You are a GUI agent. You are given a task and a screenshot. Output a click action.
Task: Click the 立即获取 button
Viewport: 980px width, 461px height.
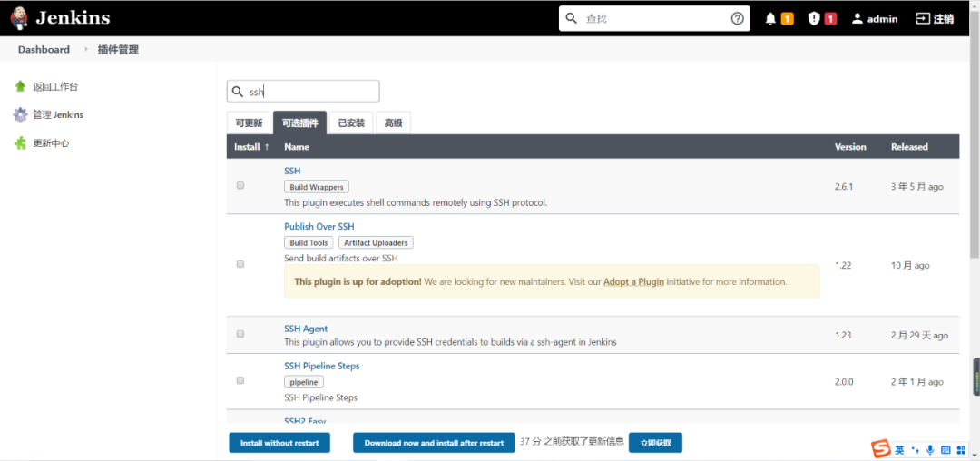pyautogui.click(x=656, y=443)
